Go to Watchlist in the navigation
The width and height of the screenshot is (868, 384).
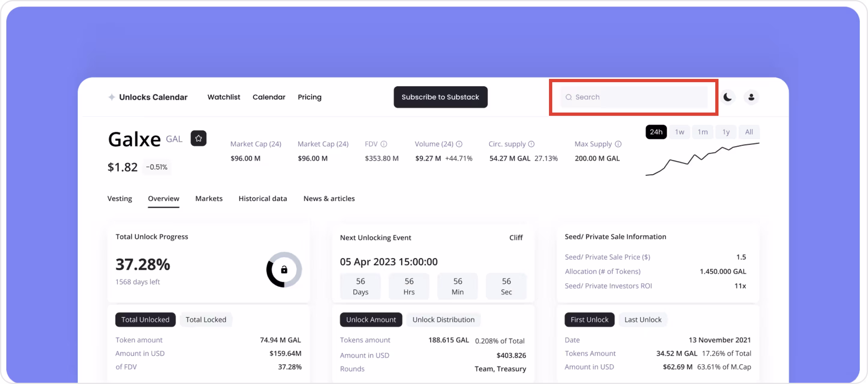coord(224,97)
